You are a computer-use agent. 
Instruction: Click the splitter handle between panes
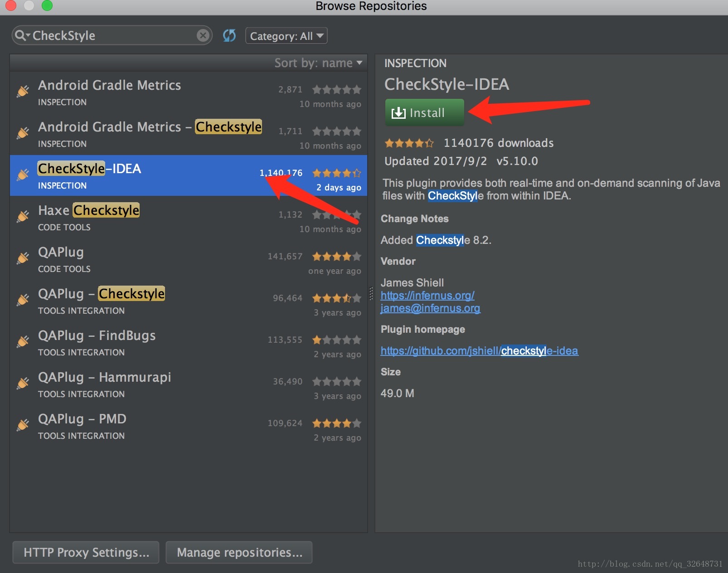point(371,294)
